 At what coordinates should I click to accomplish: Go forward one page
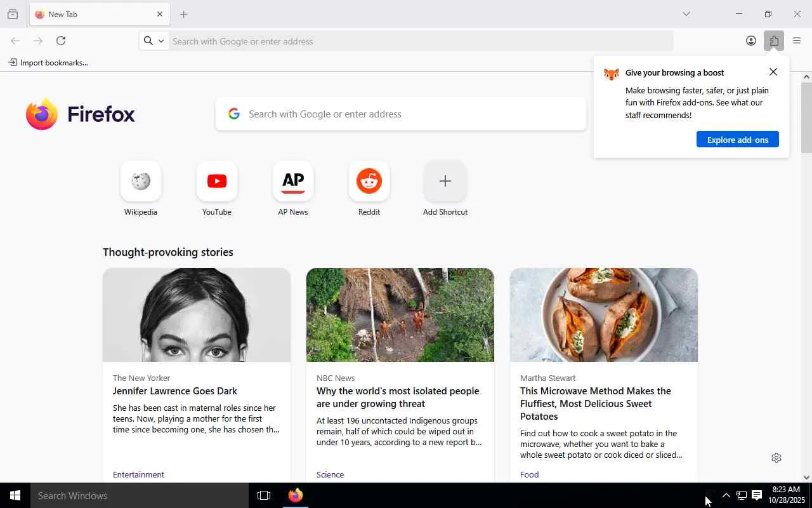(38, 41)
